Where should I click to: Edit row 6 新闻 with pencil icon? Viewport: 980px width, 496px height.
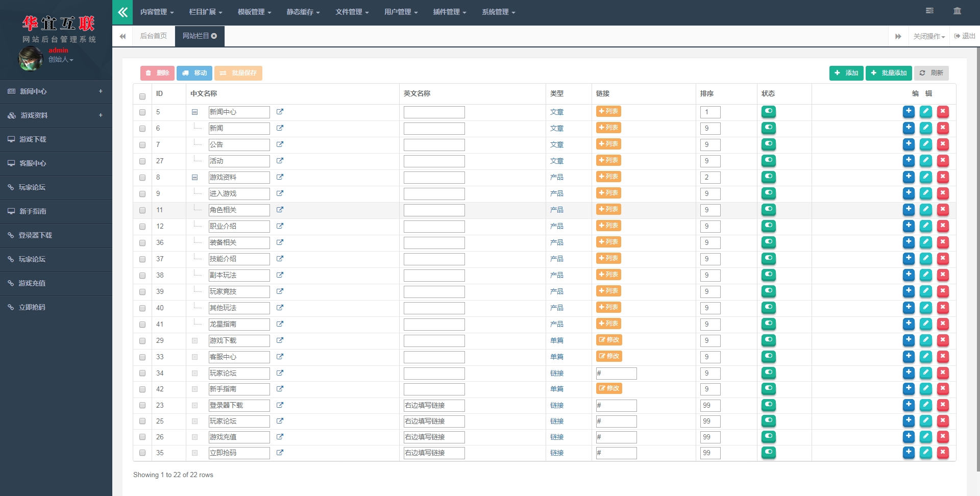[x=926, y=128]
